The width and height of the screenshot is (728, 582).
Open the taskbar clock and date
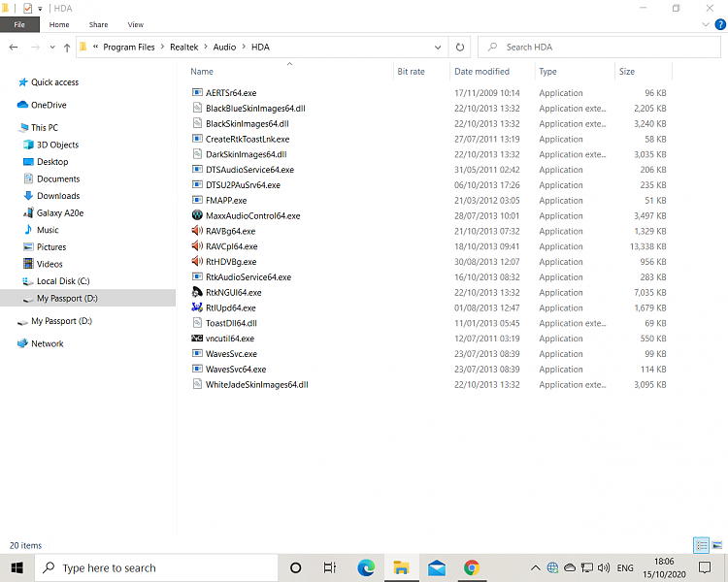click(664, 567)
